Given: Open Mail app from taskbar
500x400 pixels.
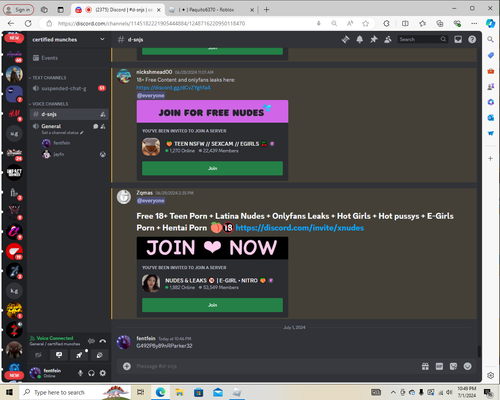Looking at the screenshot, I should coord(218,392).
